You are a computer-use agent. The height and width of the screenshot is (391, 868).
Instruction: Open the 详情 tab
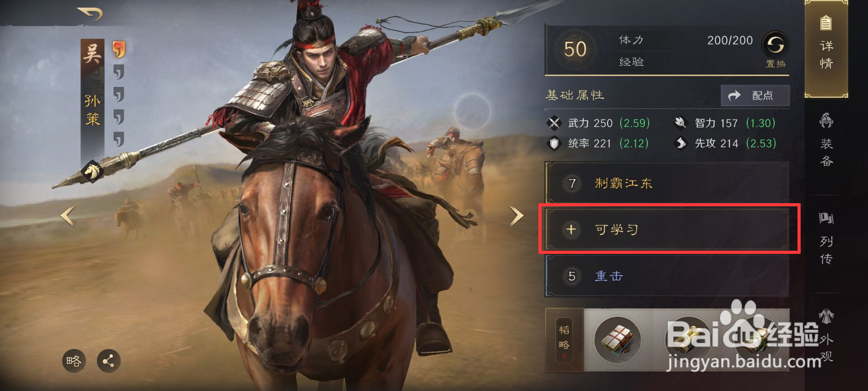pos(826,48)
